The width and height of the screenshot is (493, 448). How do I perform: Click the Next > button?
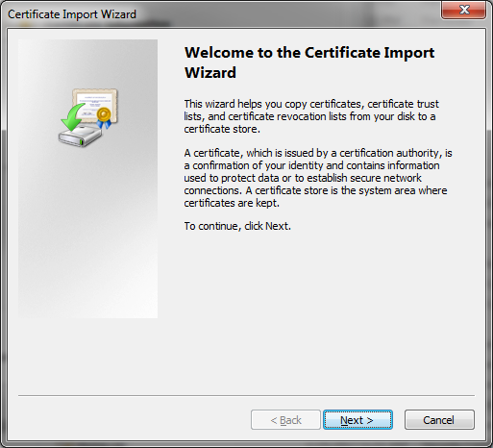pyautogui.click(x=357, y=420)
